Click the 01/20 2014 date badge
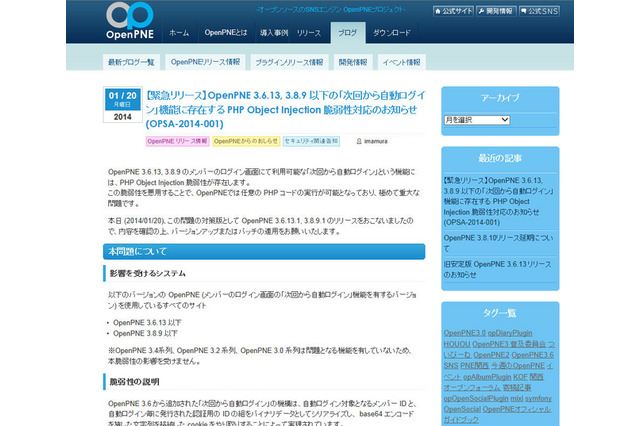Viewport: 640px width, 426px height. point(122,105)
